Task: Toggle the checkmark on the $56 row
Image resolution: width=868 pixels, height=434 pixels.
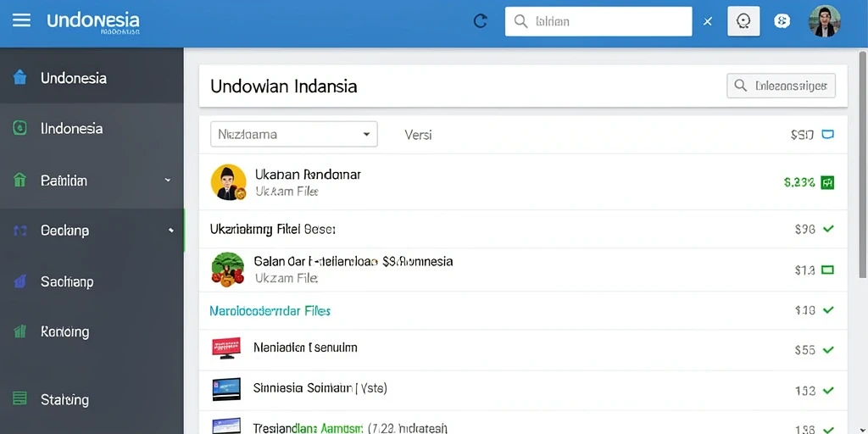Action: click(x=828, y=350)
